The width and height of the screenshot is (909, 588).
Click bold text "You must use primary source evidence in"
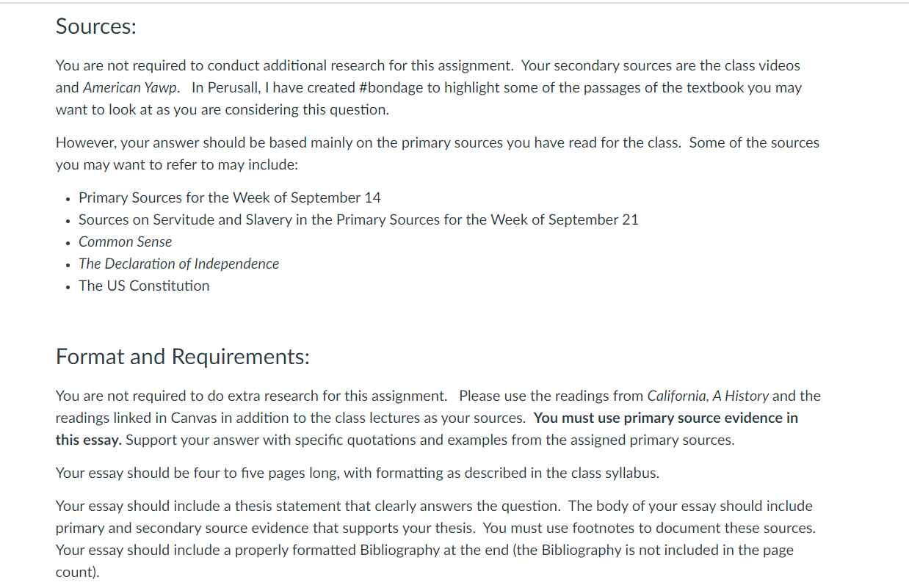pyautogui.click(x=666, y=418)
